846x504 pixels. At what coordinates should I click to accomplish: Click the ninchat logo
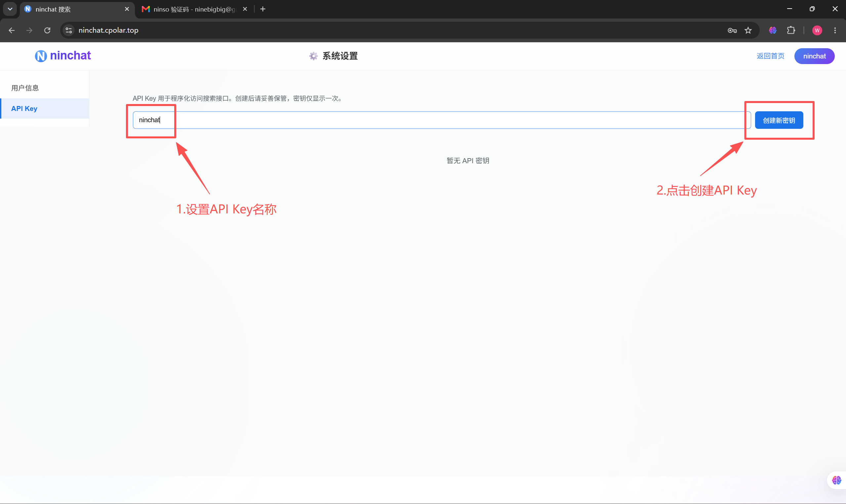pyautogui.click(x=63, y=56)
